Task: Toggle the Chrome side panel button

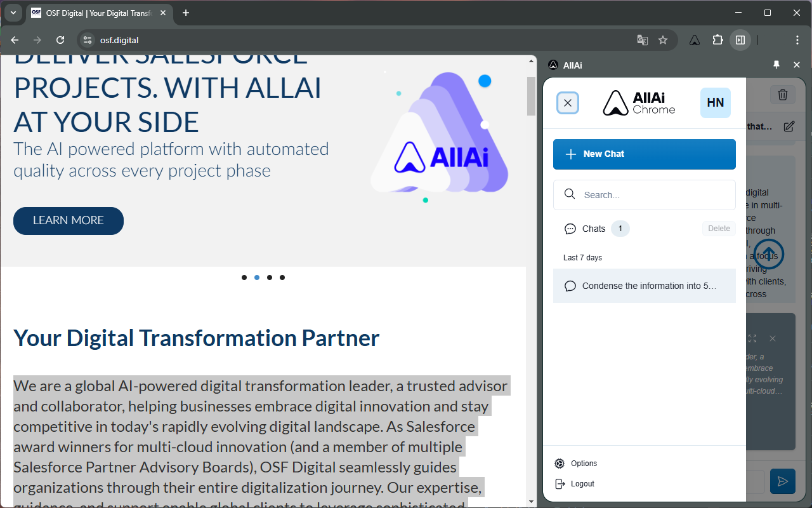Action: pos(740,40)
